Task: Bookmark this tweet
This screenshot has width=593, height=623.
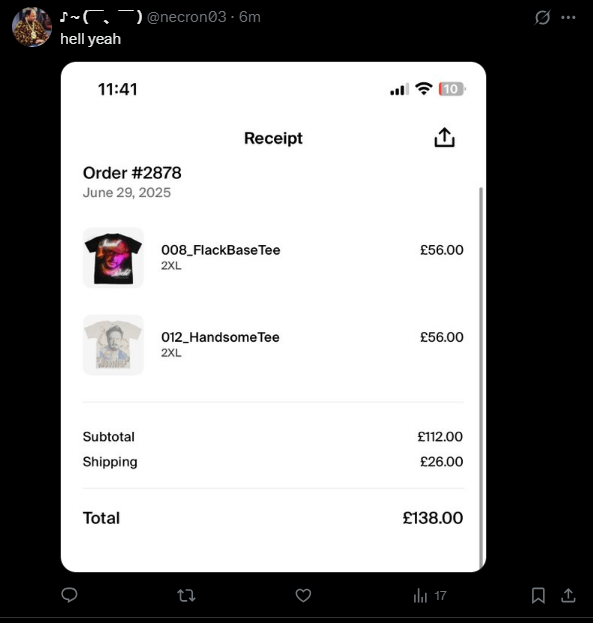Action: point(538,596)
